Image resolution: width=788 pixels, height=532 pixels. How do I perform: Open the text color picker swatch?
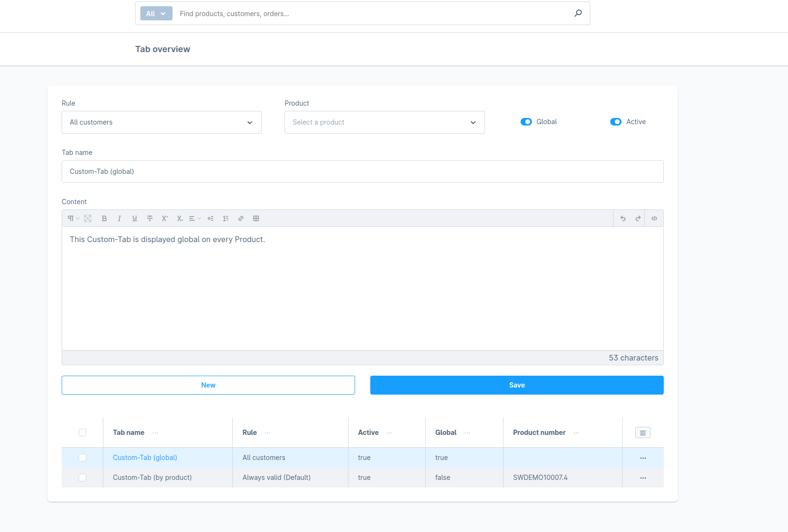tap(88, 218)
